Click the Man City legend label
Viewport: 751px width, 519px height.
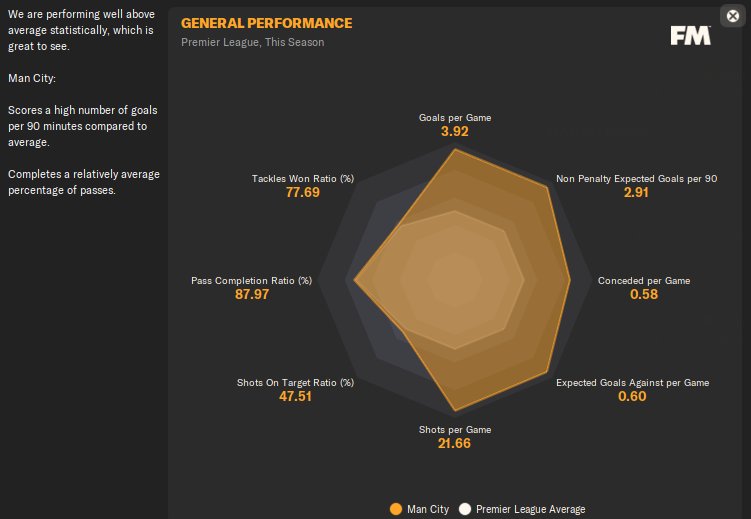click(x=428, y=509)
